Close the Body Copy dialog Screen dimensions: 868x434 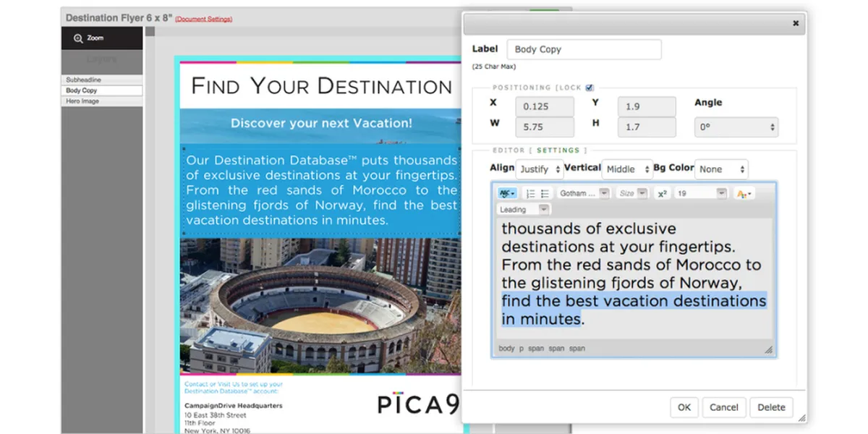pos(796,23)
